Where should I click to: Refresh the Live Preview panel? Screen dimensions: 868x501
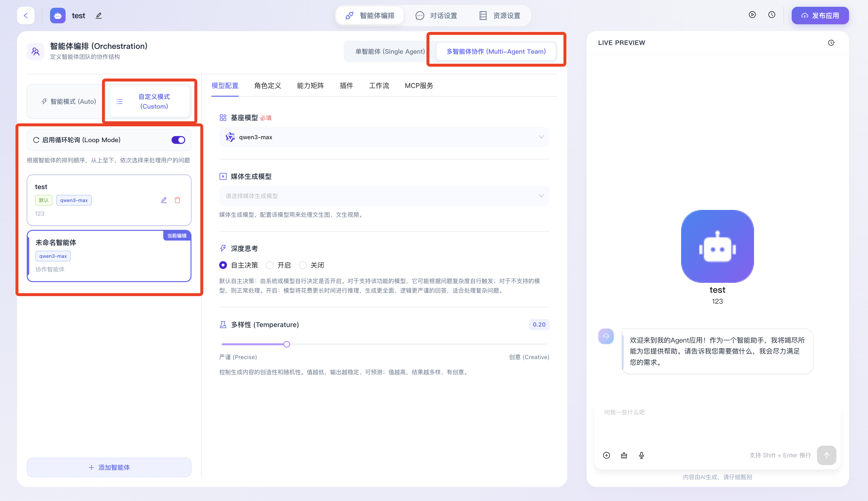831,43
